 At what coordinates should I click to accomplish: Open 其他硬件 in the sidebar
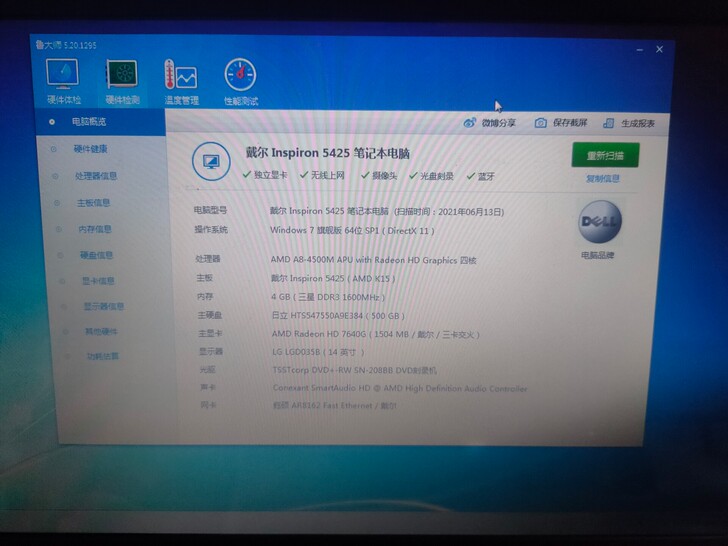(x=101, y=332)
